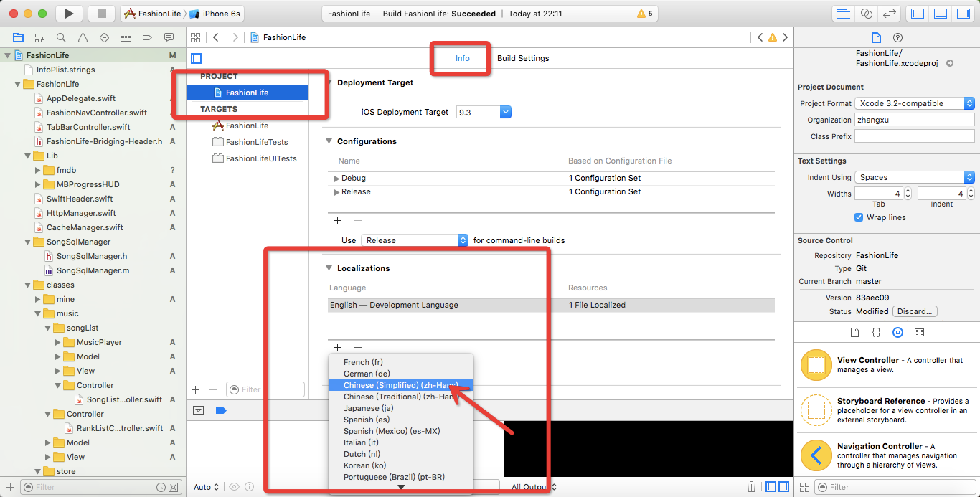Open the Project Format dropdown
Viewport: 980px width, 497px height.
click(x=915, y=103)
